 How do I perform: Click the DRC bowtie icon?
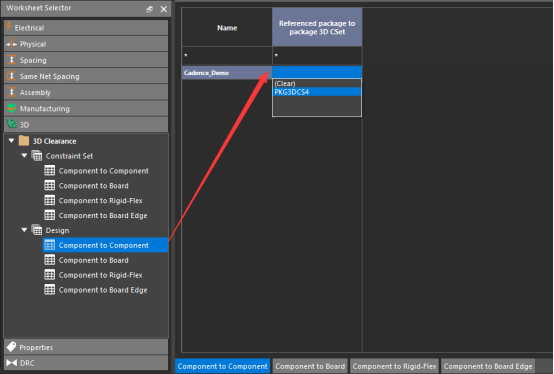click(12, 363)
